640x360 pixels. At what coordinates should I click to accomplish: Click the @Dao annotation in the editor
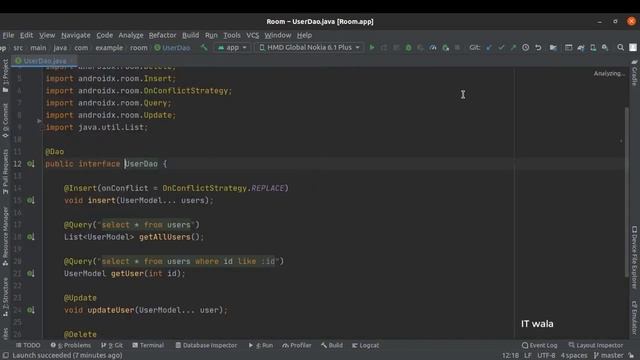[55, 151]
